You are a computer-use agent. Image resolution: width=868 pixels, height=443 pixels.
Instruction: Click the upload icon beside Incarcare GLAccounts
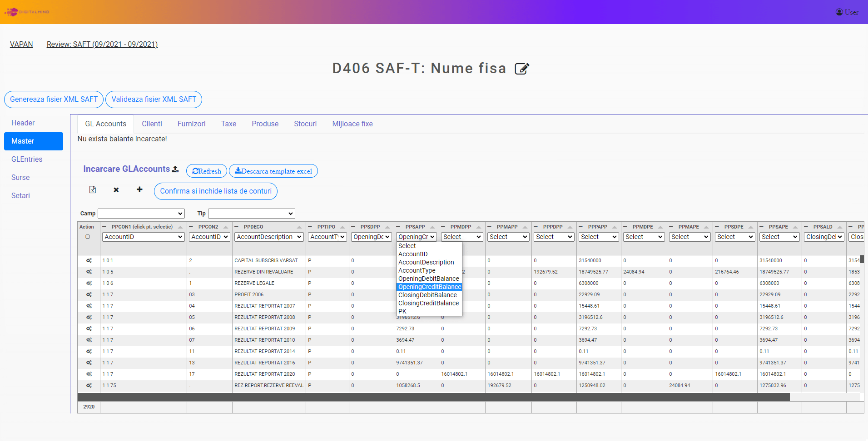pyautogui.click(x=175, y=169)
